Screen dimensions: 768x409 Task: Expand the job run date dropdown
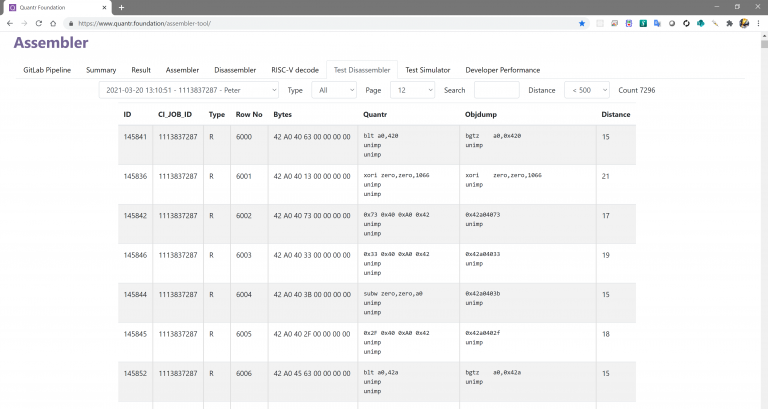click(x=189, y=90)
